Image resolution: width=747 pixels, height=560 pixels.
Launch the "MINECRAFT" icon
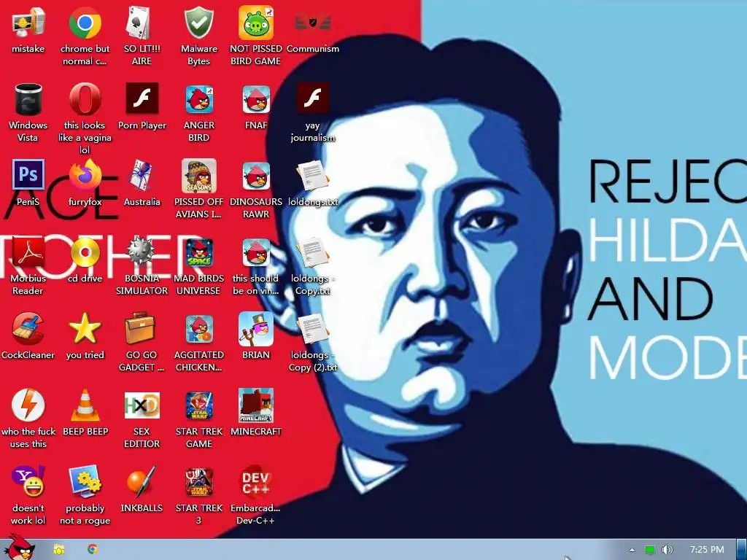point(256,405)
